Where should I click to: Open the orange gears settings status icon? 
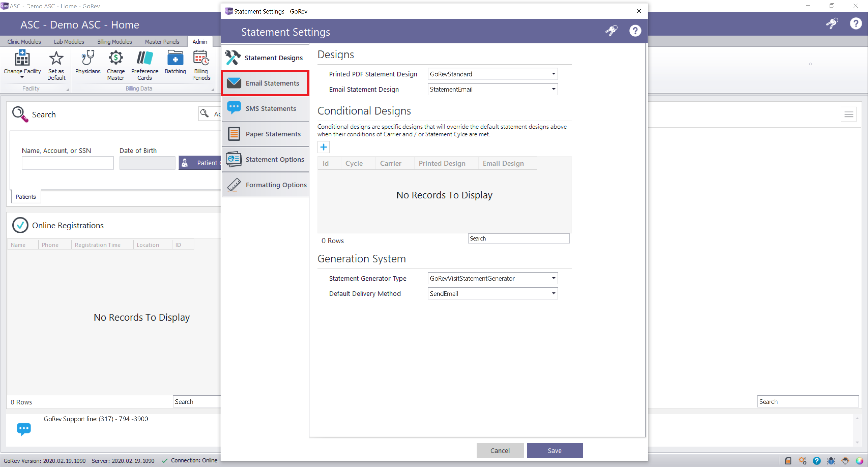[x=803, y=461]
